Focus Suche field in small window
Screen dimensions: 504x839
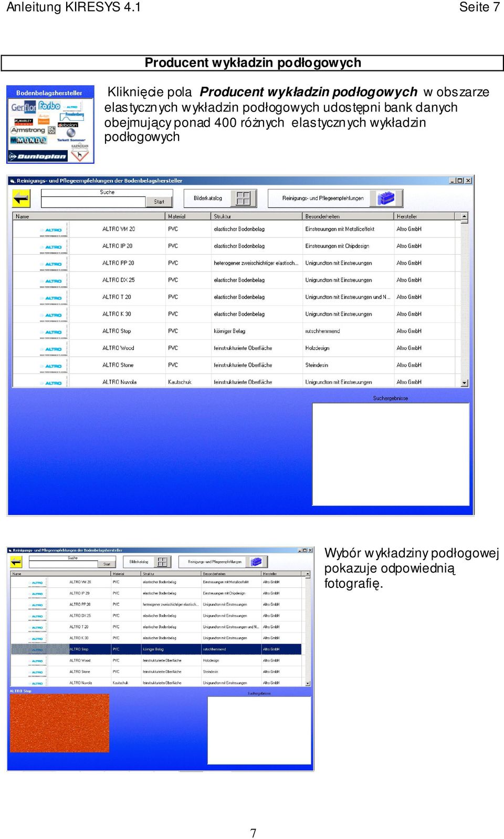pos(64,564)
